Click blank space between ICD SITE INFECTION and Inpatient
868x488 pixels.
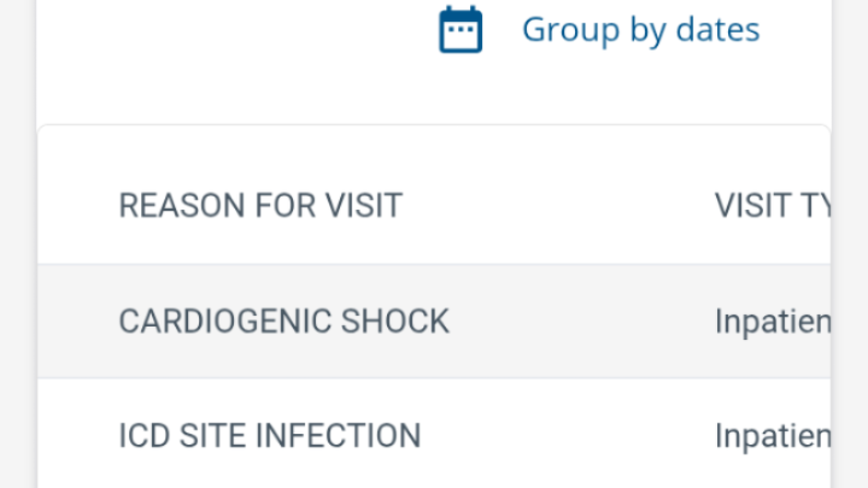568,436
